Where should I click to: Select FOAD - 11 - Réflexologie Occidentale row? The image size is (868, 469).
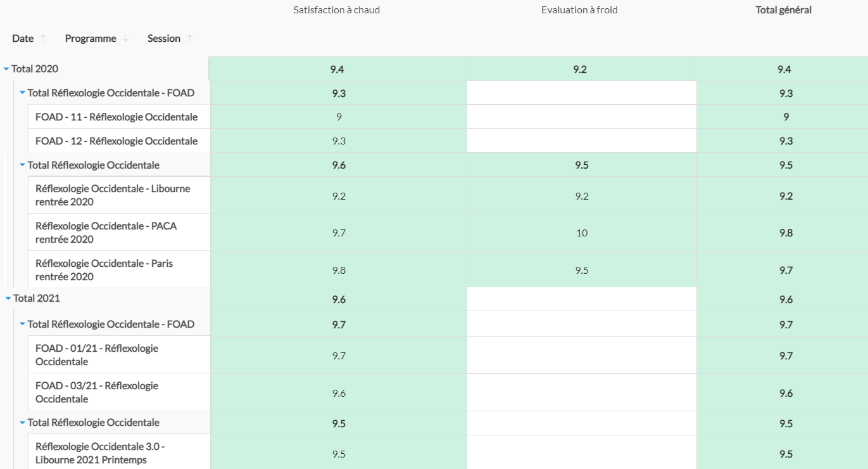pos(119,117)
